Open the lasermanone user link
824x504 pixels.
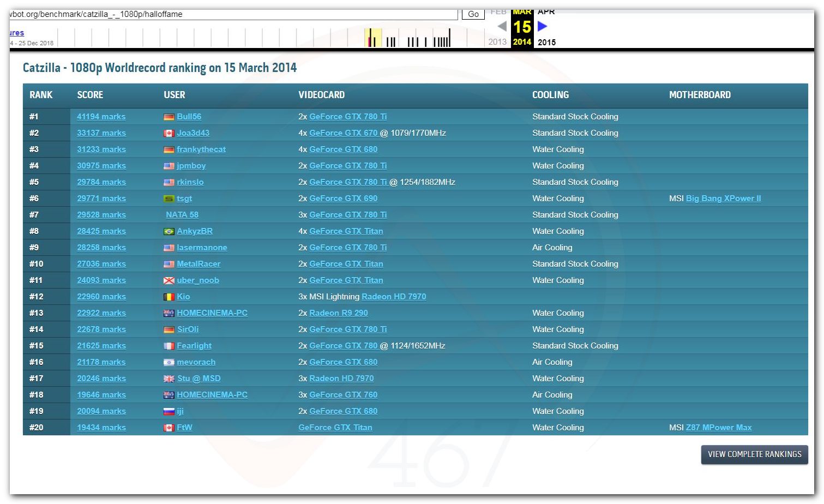click(202, 248)
